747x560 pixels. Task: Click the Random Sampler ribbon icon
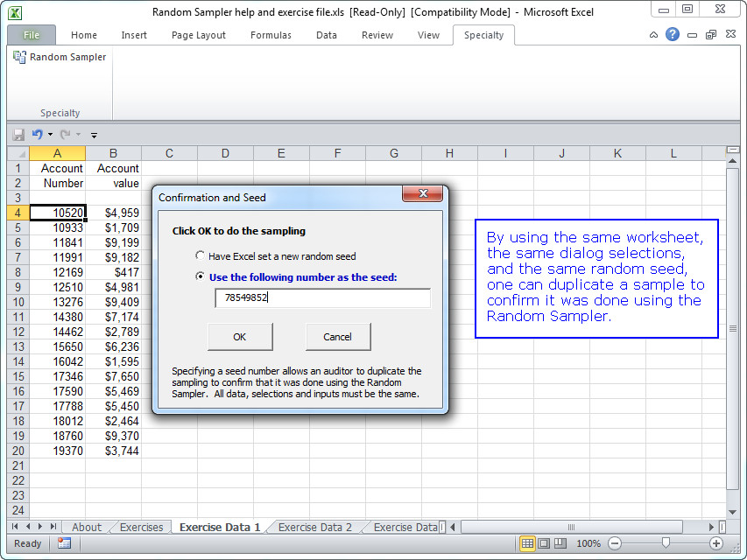(x=19, y=57)
